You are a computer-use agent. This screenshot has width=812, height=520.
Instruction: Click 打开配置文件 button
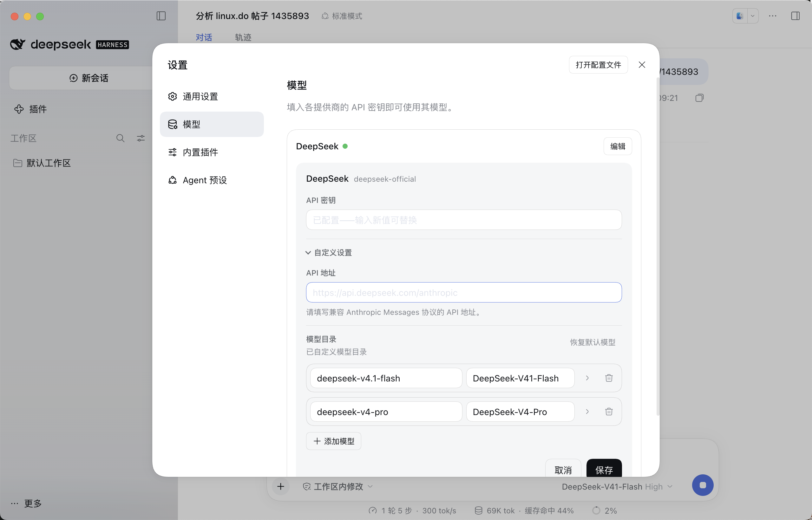(598, 64)
